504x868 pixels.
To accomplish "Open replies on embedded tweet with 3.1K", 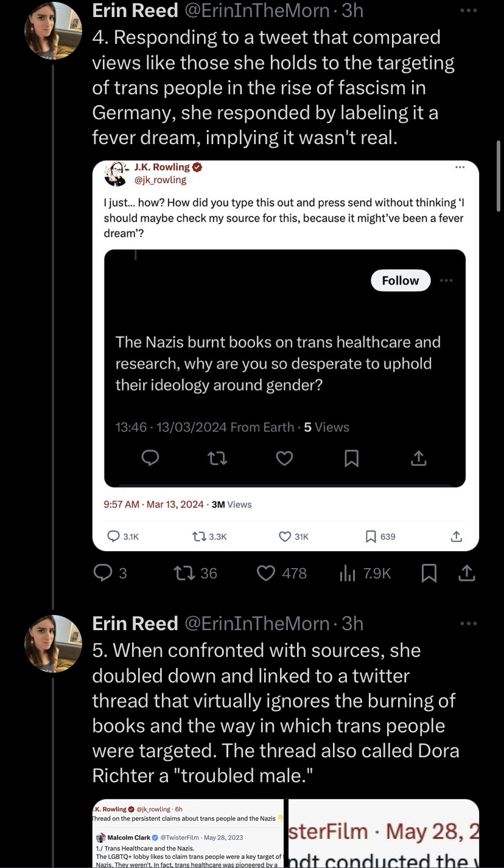I will [114, 536].
